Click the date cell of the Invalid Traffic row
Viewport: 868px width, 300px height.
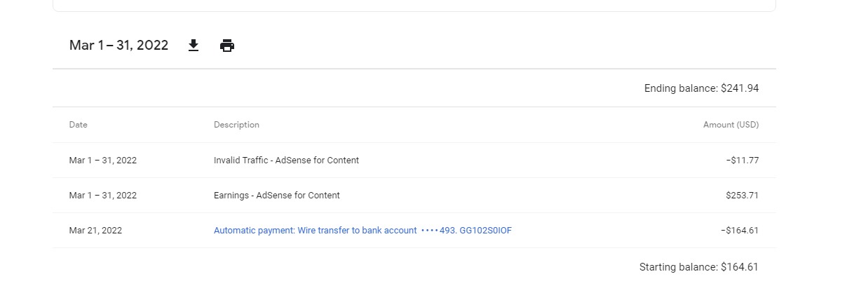(x=103, y=161)
